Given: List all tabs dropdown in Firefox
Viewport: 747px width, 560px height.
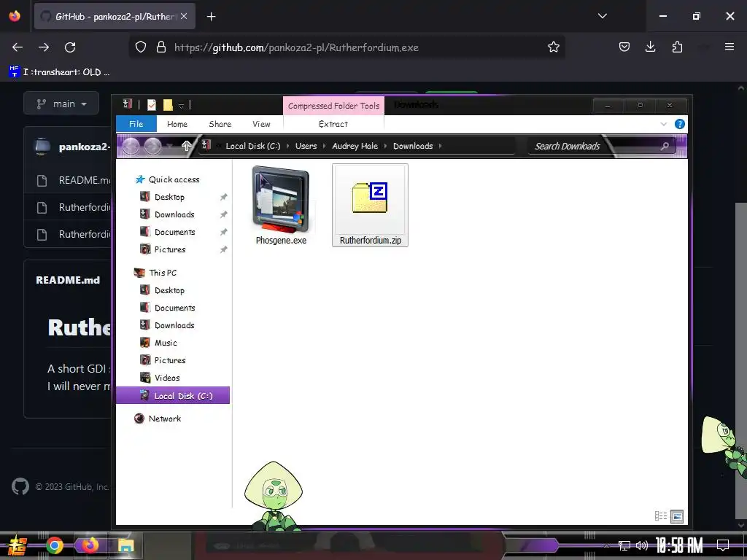Looking at the screenshot, I should (x=602, y=16).
